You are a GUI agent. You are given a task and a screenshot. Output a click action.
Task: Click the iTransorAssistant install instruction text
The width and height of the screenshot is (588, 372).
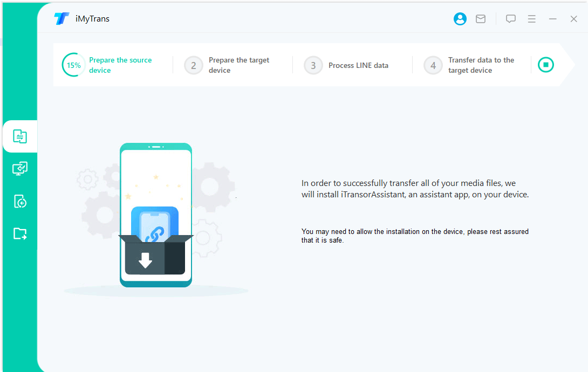pyautogui.click(x=415, y=189)
